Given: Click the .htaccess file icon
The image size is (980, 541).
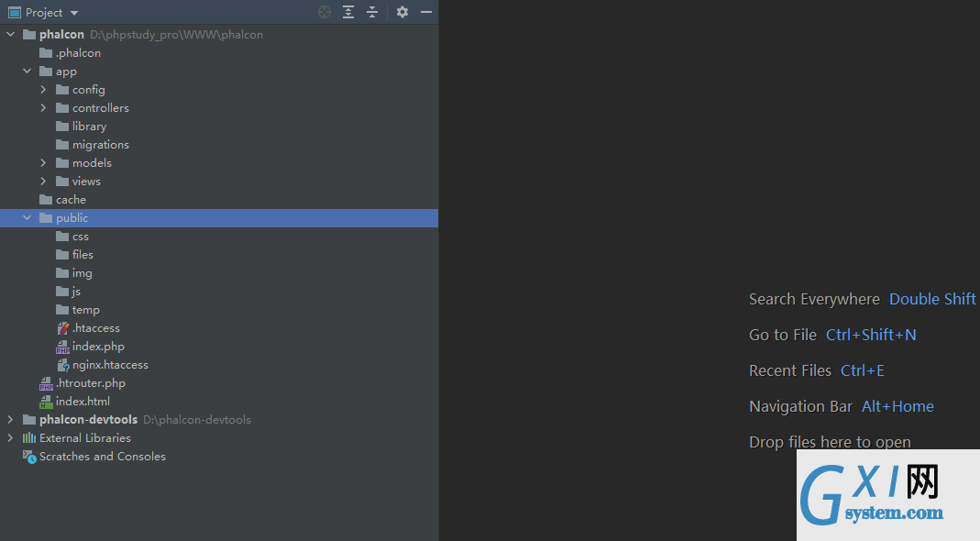Looking at the screenshot, I should coord(62,328).
